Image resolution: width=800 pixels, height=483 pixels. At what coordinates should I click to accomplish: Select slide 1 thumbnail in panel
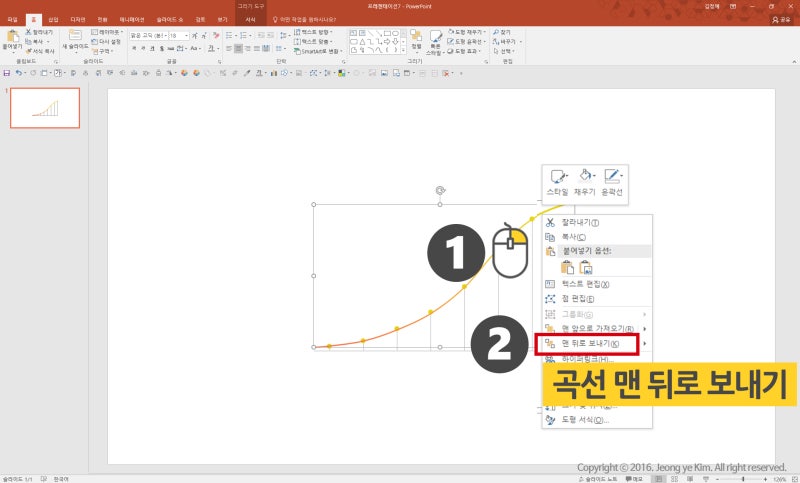(45, 107)
